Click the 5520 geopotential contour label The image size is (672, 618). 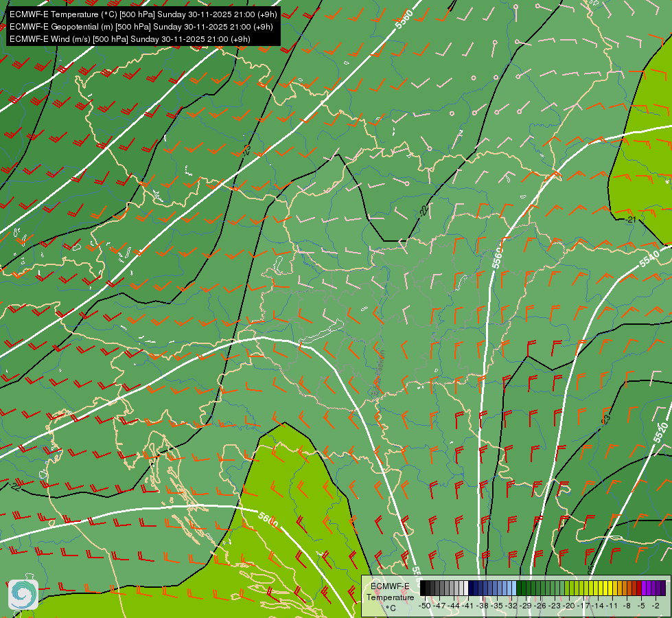[x=660, y=433]
